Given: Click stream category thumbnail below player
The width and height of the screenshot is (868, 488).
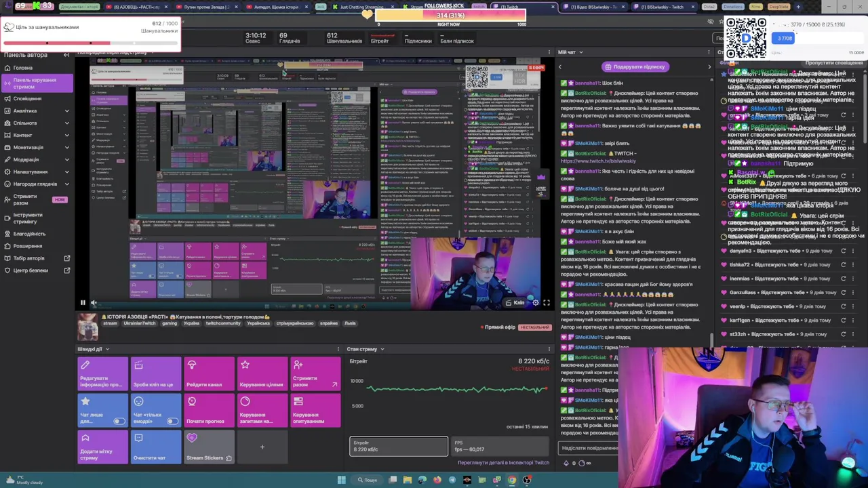Looking at the screenshot, I should [x=87, y=327].
